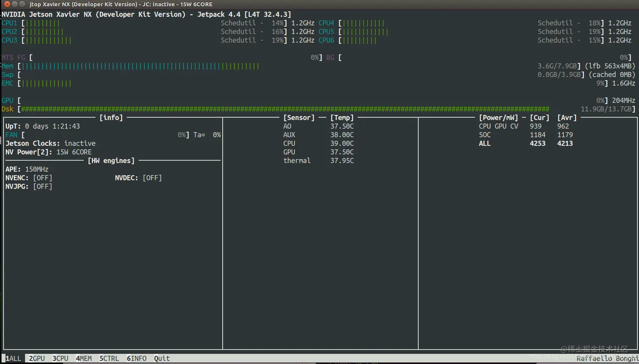Open the 2GPU tab
Viewport: 639px width, 364px height.
37,358
